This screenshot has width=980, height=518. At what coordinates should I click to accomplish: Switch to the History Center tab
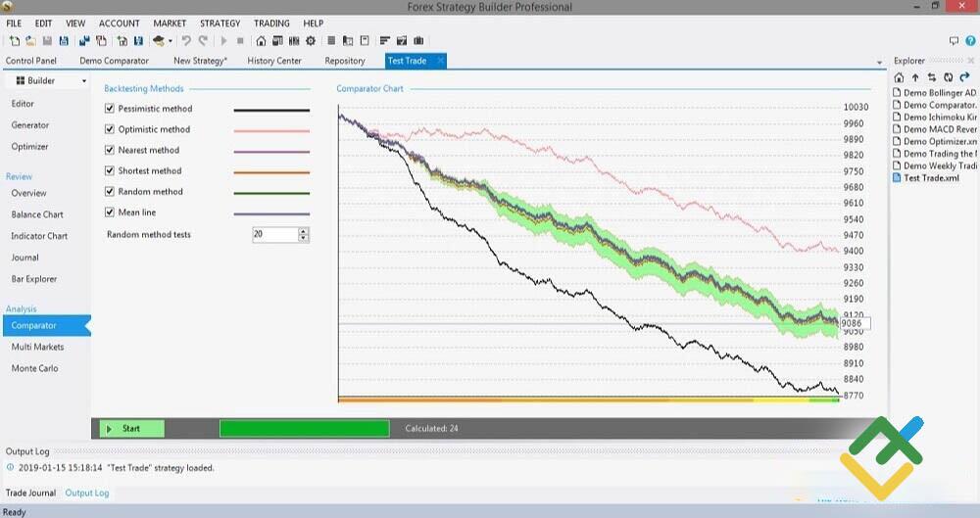[x=274, y=61]
